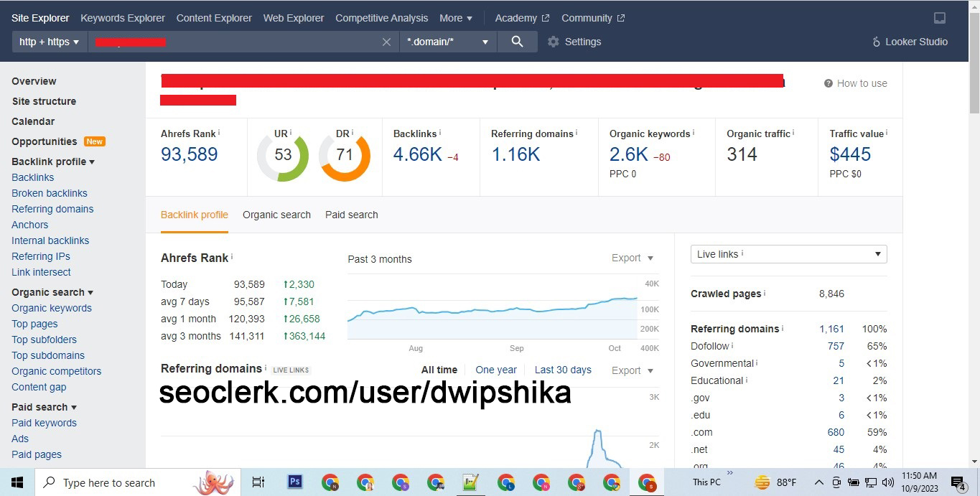This screenshot has width=980, height=496.
Task: Switch to the Organic search tab
Action: click(276, 215)
